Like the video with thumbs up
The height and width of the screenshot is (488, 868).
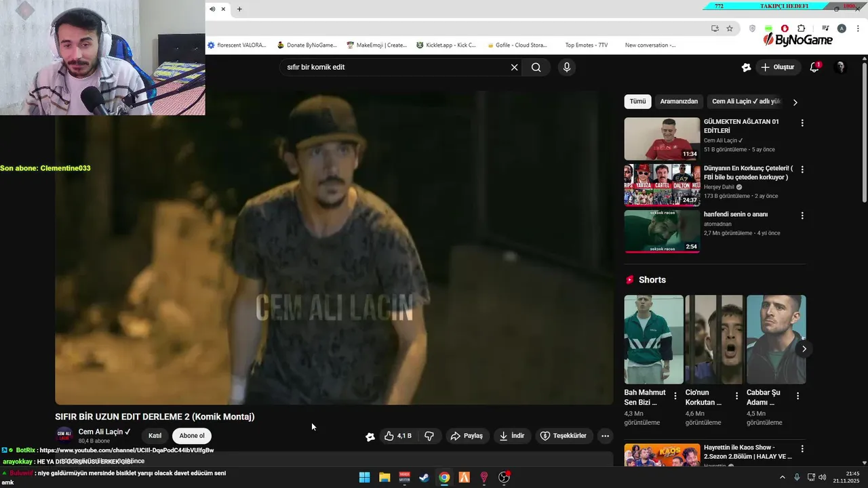point(398,436)
